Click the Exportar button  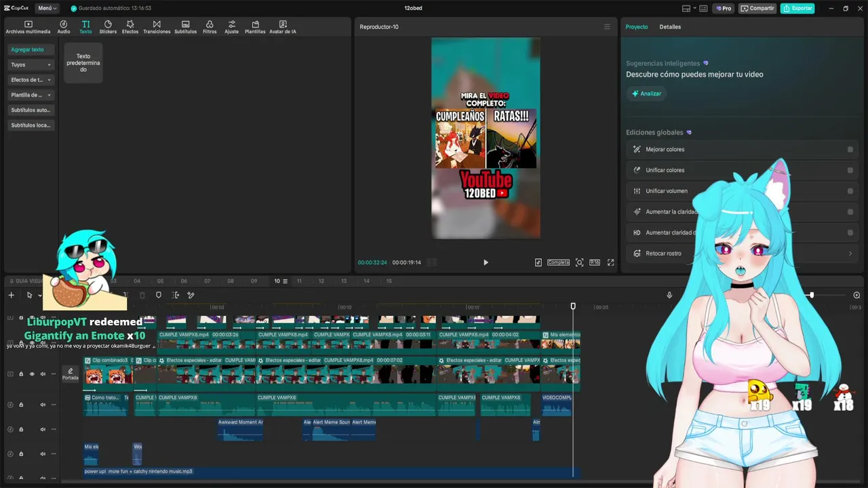coord(797,9)
